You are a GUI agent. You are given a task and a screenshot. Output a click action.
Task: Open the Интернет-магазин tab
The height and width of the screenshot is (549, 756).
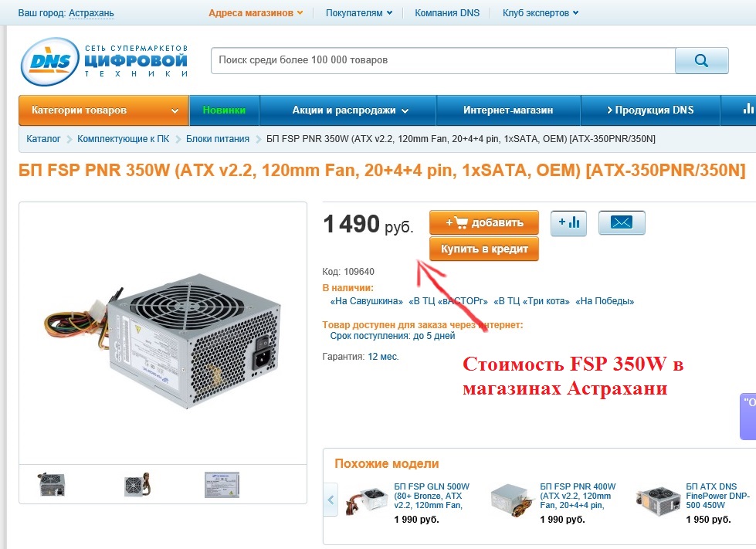pos(508,110)
